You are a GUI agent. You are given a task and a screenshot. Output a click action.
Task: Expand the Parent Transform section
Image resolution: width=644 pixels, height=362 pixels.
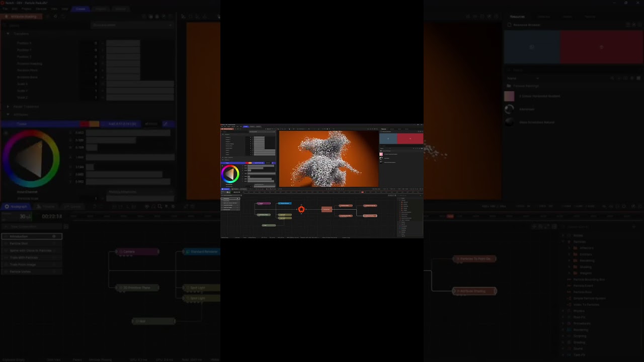pyautogui.click(x=8, y=107)
